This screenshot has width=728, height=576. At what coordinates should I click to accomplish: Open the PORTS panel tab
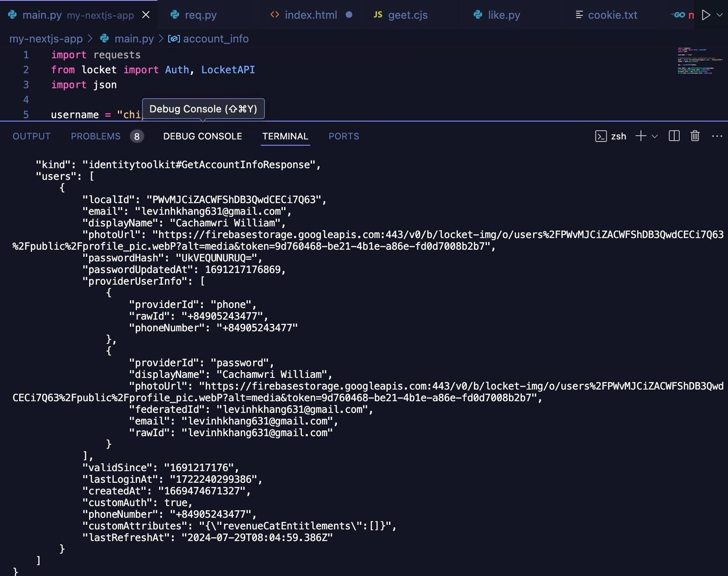pos(344,136)
